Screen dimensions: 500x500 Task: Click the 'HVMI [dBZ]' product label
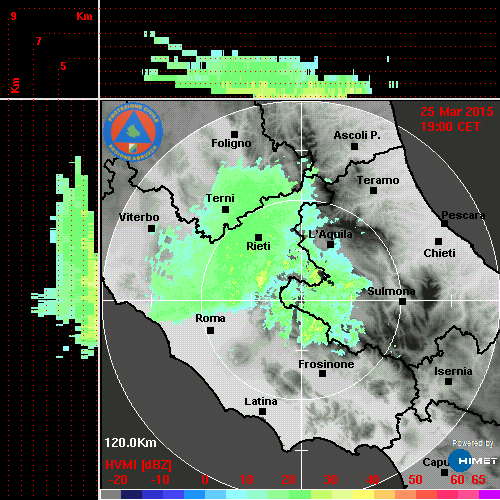coord(138,465)
